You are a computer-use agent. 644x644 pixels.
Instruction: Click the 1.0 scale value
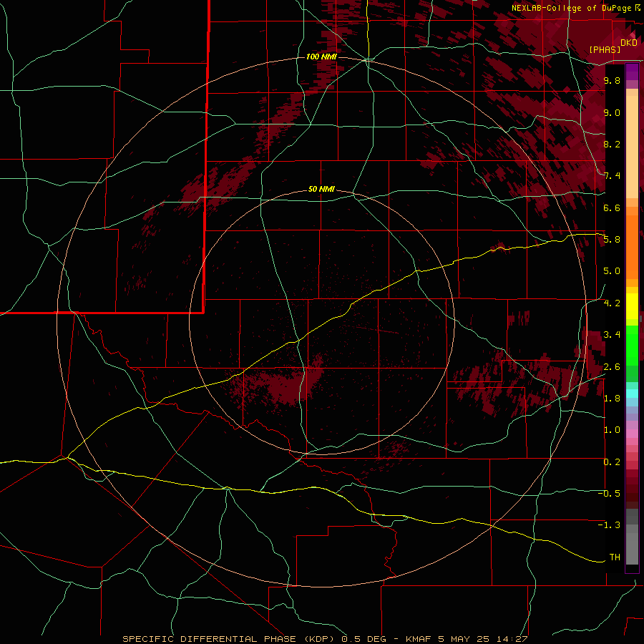612,430
